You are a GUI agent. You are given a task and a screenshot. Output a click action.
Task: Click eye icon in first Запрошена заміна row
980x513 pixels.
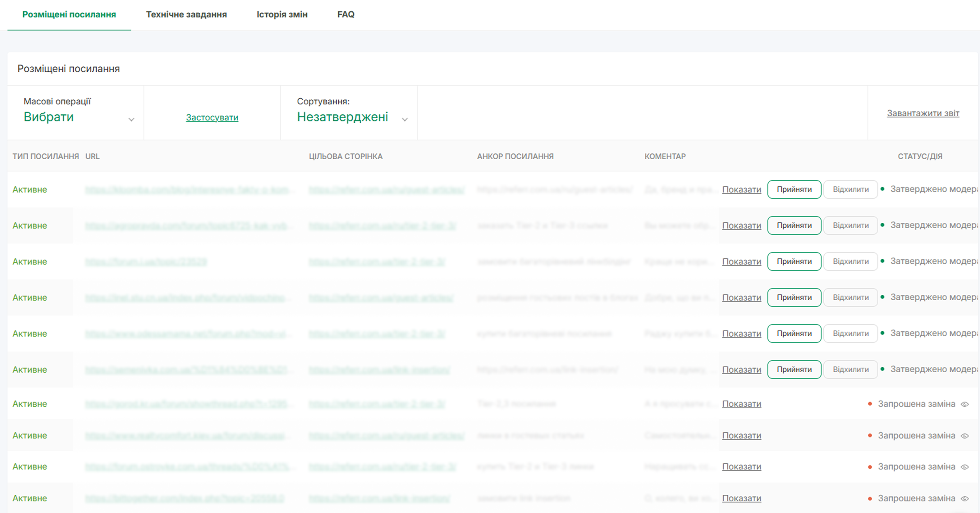pyautogui.click(x=965, y=404)
